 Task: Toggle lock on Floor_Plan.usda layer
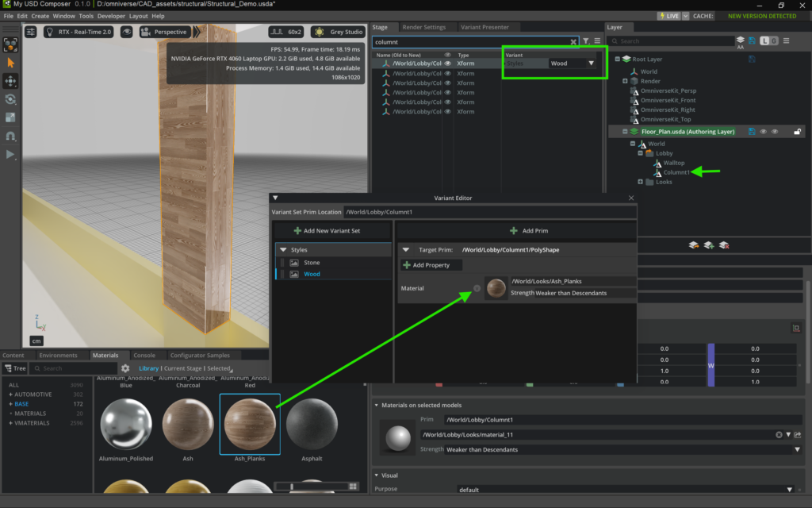(x=798, y=132)
